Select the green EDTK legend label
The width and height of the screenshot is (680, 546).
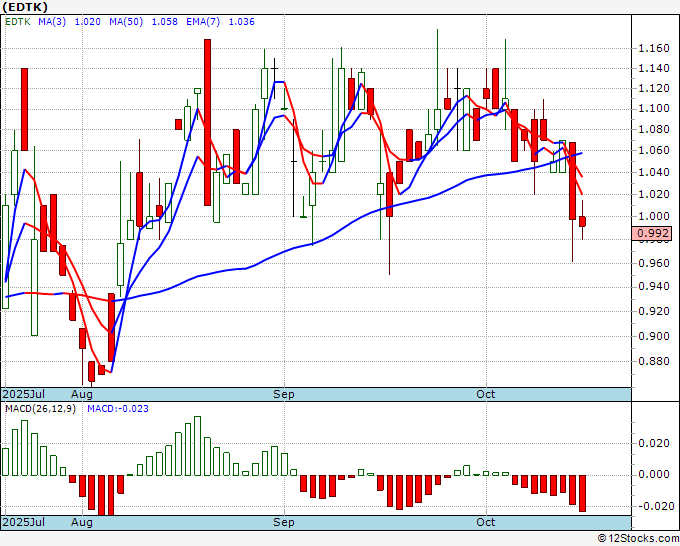18,22
